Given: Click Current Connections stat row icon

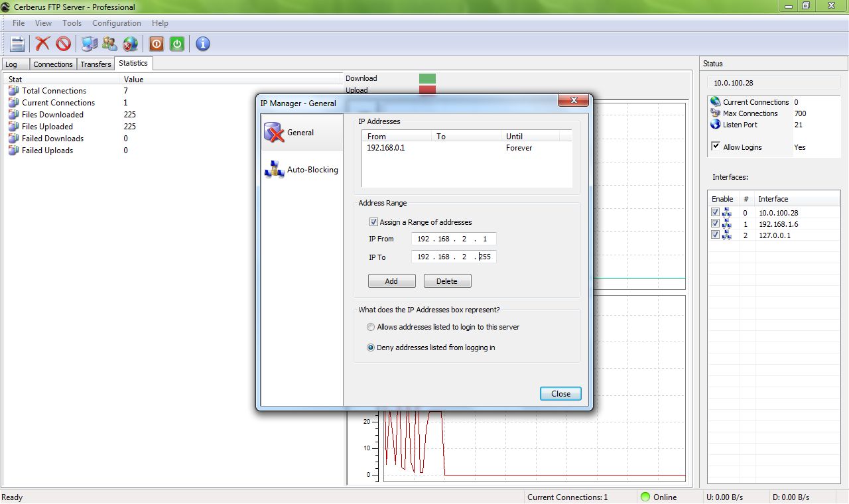Looking at the screenshot, I should click(x=13, y=103).
